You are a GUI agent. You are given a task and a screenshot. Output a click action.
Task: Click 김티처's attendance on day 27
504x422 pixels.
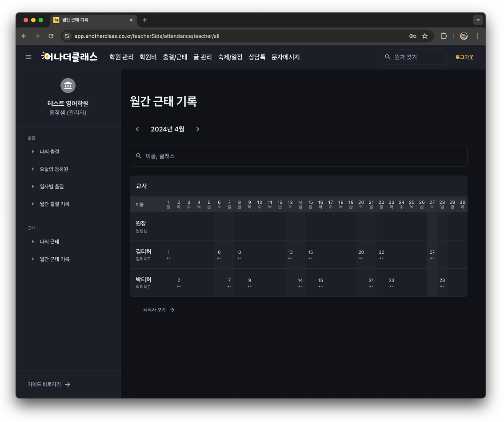point(432,255)
